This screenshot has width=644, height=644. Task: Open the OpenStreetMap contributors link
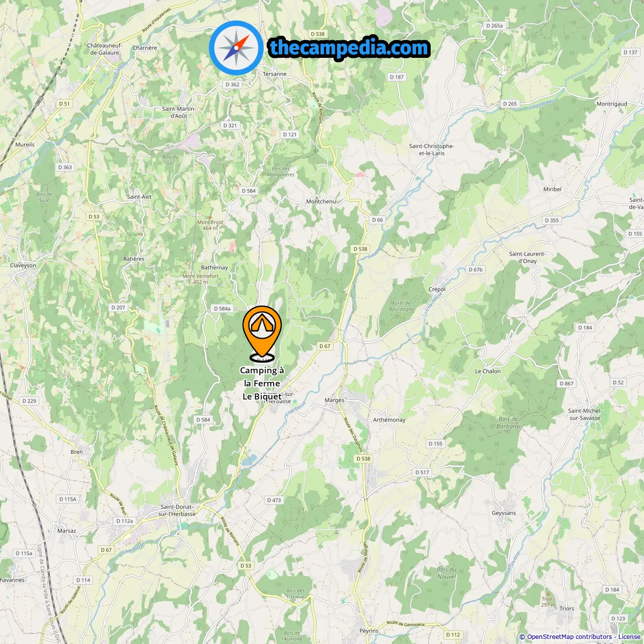[570, 636]
